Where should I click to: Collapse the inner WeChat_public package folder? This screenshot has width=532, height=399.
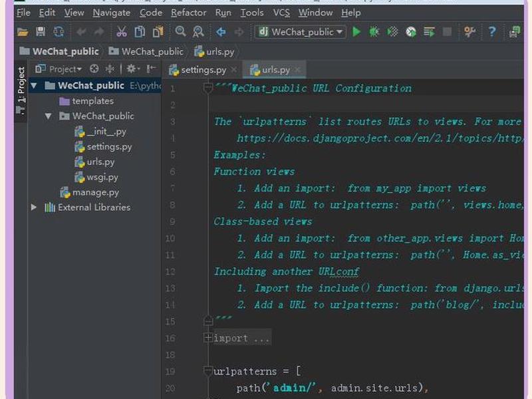click(x=48, y=116)
